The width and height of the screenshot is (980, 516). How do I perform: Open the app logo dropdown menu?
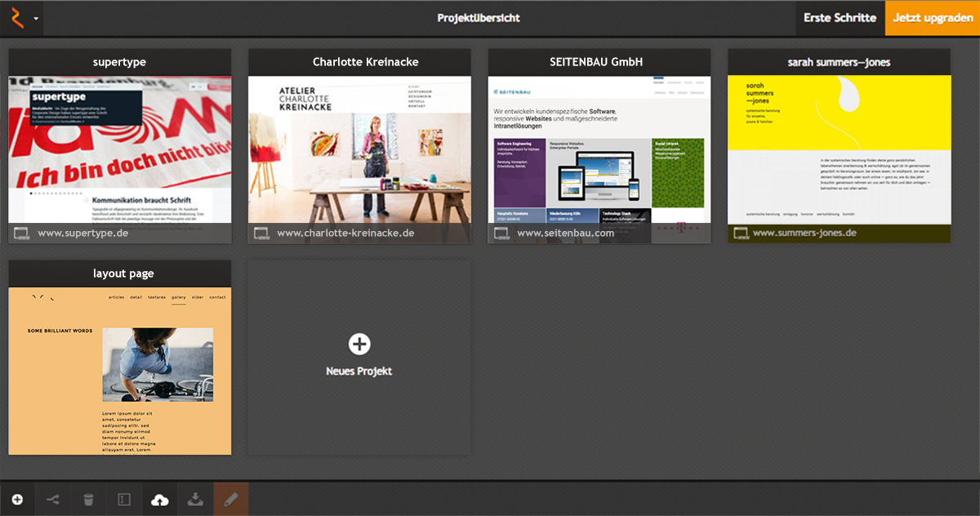click(x=22, y=18)
